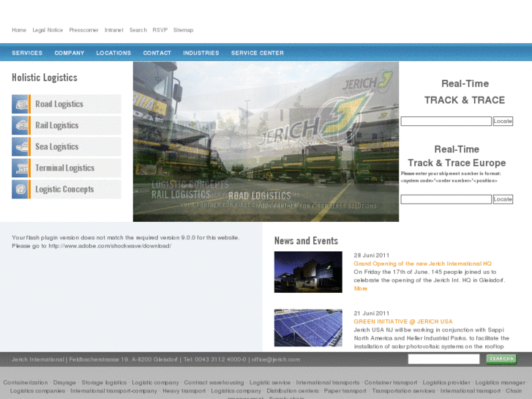Click More under the Grand Opening news
Viewport: 532px width, 399px height.
(360, 288)
